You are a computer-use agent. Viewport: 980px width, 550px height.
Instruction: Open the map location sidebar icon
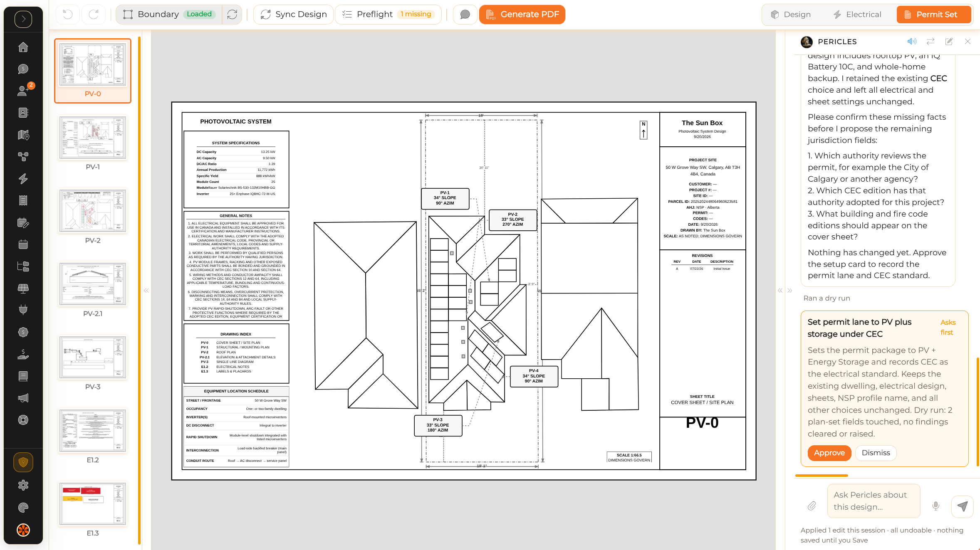click(23, 135)
